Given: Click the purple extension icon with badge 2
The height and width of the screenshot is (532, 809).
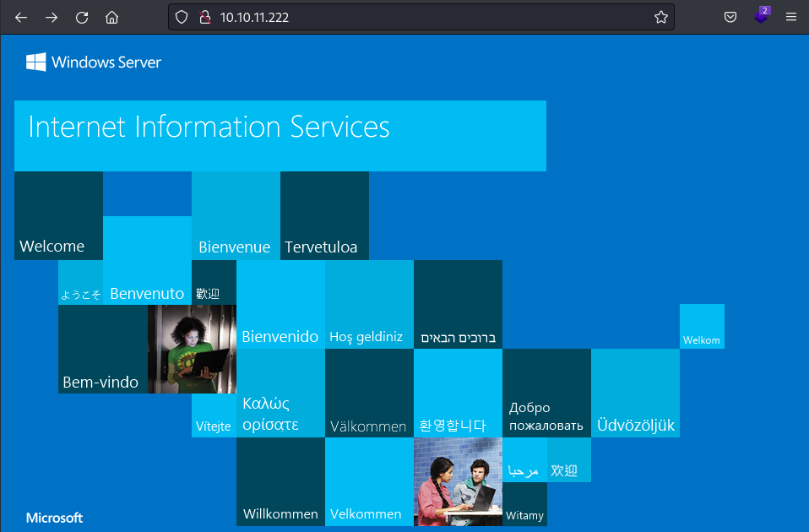Looking at the screenshot, I should pyautogui.click(x=762, y=15).
